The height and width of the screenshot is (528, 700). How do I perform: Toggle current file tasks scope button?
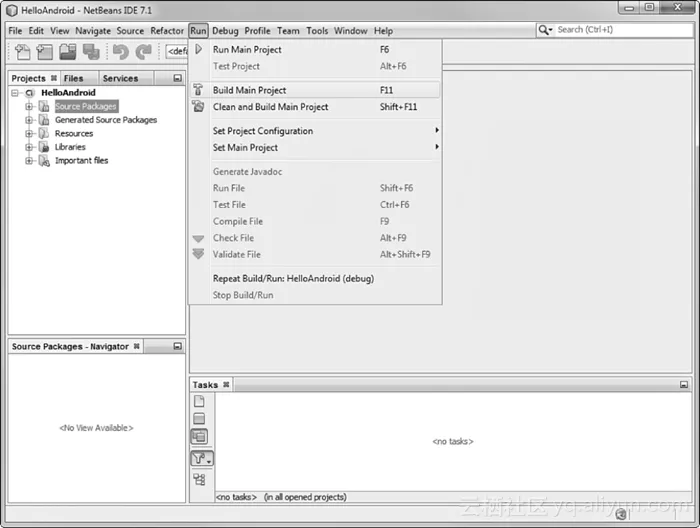pyautogui.click(x=199, y=401)
